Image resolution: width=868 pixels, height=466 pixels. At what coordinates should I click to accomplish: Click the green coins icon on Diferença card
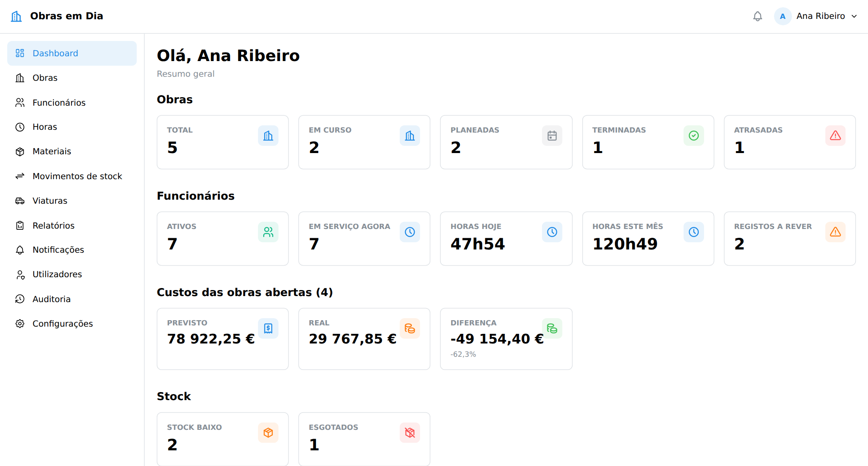552,329
